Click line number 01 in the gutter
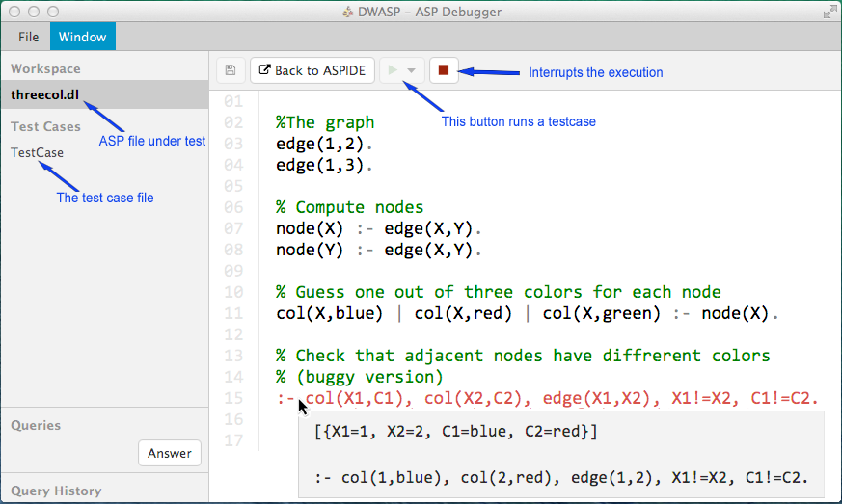842x504 pixels. point(233,101)
